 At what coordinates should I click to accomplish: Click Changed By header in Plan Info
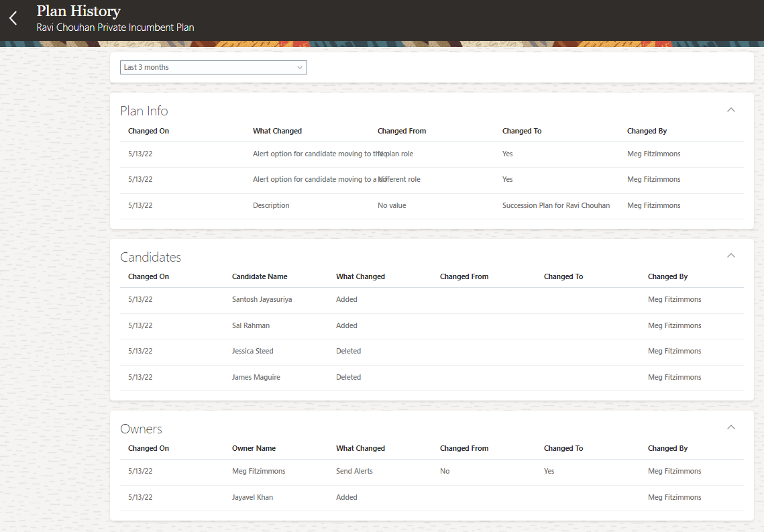click(x=647, y=131)
